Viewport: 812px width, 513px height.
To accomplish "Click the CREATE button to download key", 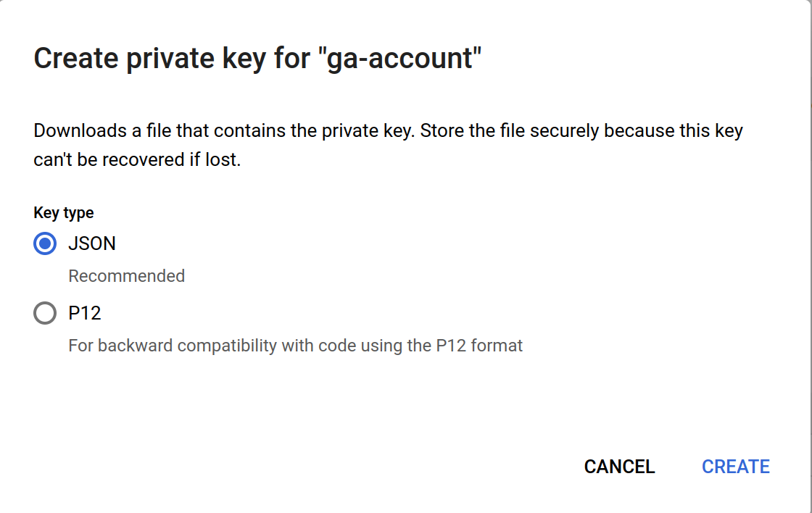I will (x=735, y=467).
